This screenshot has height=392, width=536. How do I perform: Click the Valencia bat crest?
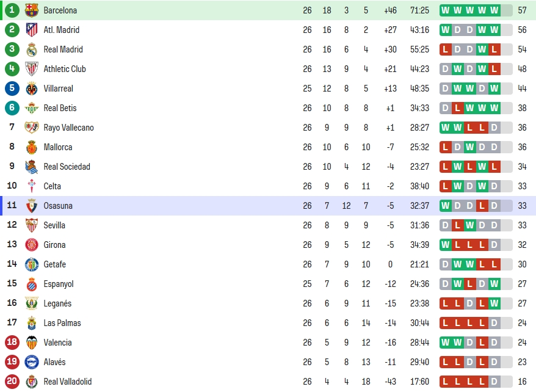[32, 343]
